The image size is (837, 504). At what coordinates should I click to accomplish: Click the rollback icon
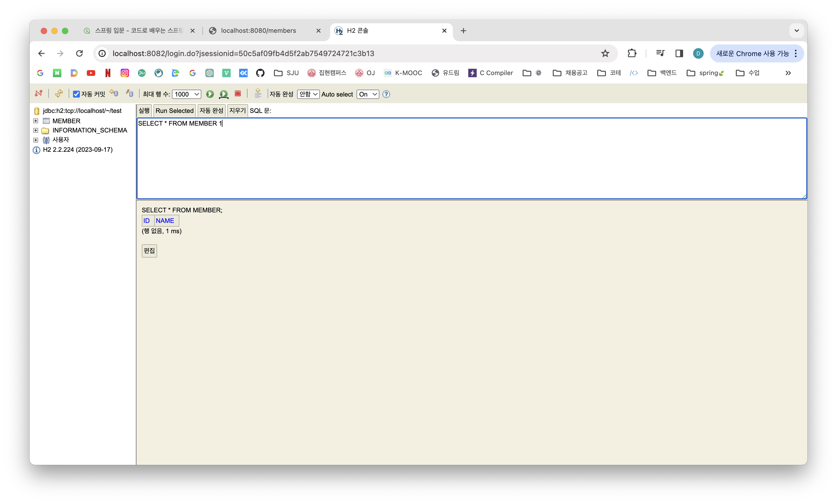pyautogui.click(x=113, y=93)
